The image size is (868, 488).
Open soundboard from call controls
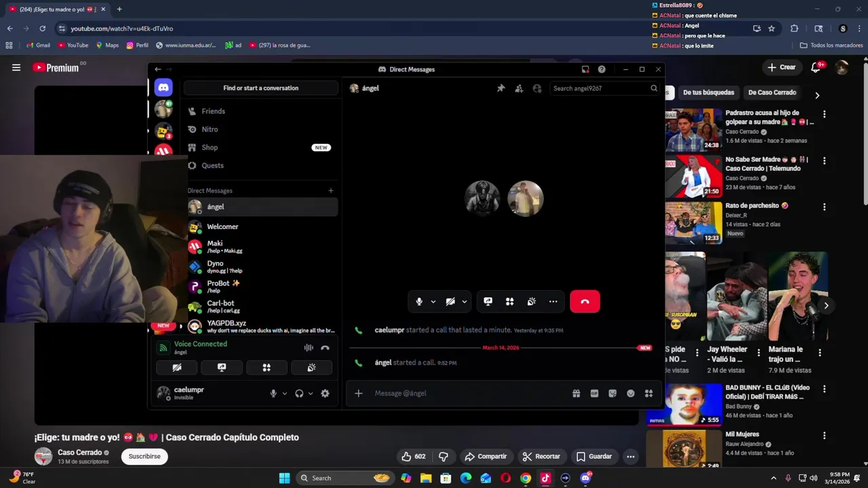click(x=532, y=302)
